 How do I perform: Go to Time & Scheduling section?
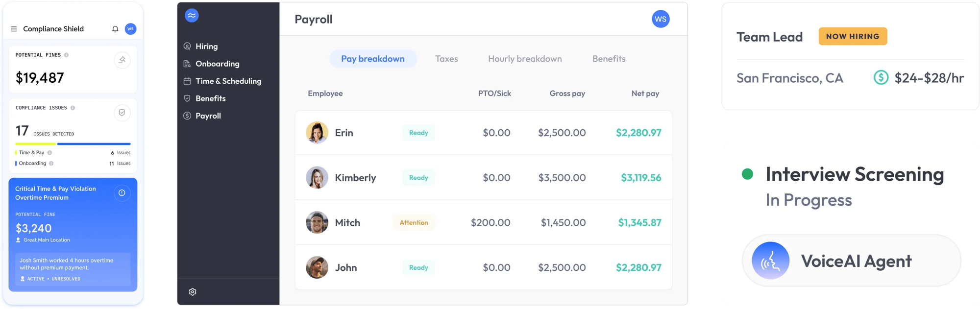228,81
